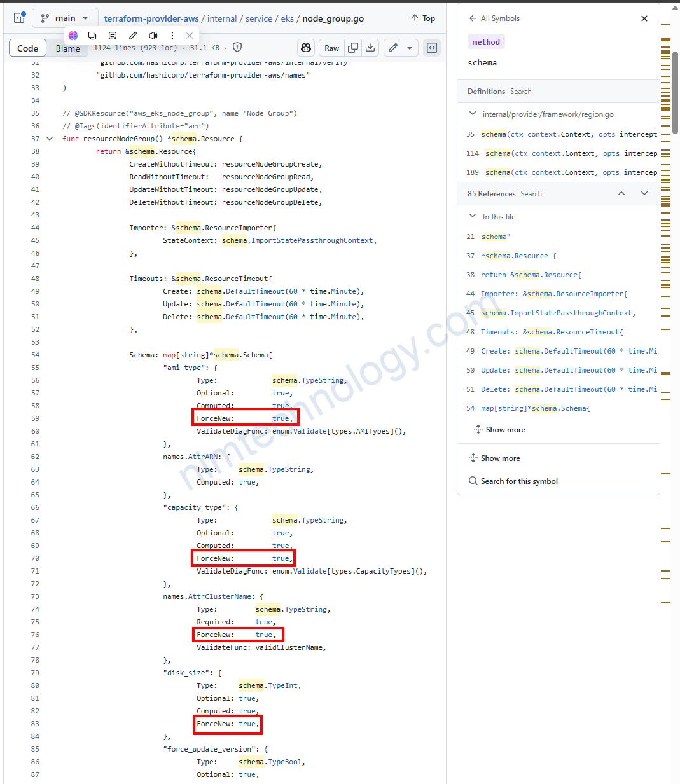Close the floating toolbar with X

190,36
